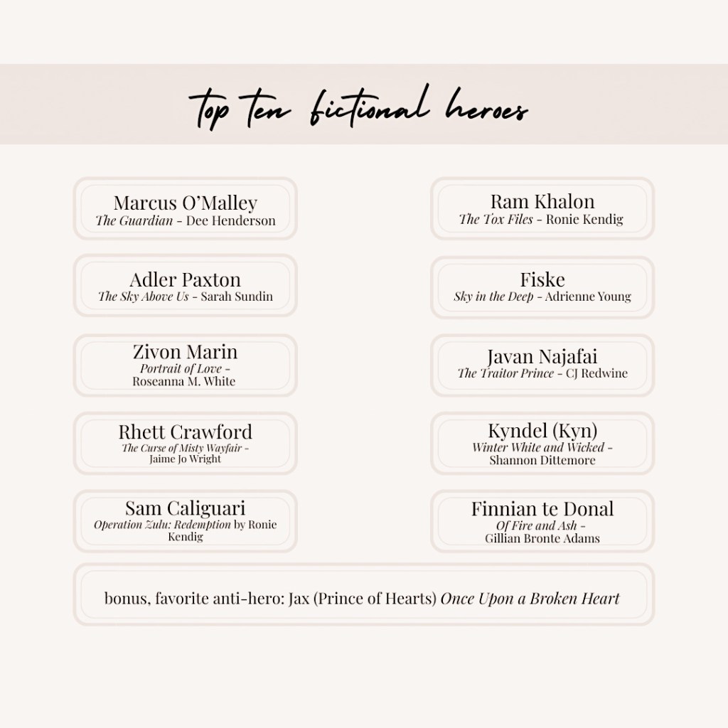Image resolution: width=728 pixels, height=728 pixels.
Task: Click the Adler Paxton name
Action: tap(185, 279)
